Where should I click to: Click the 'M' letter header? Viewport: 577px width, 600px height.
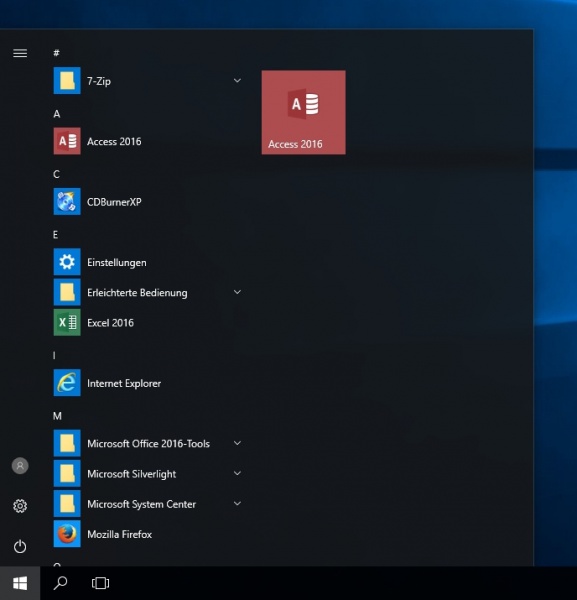click(57, 416)
